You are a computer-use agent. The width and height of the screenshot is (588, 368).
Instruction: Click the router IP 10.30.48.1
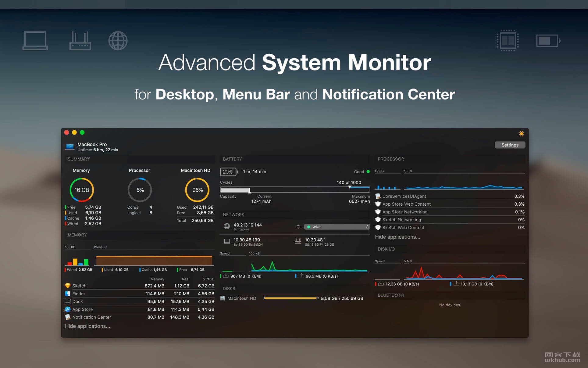(x=315, y=240)
